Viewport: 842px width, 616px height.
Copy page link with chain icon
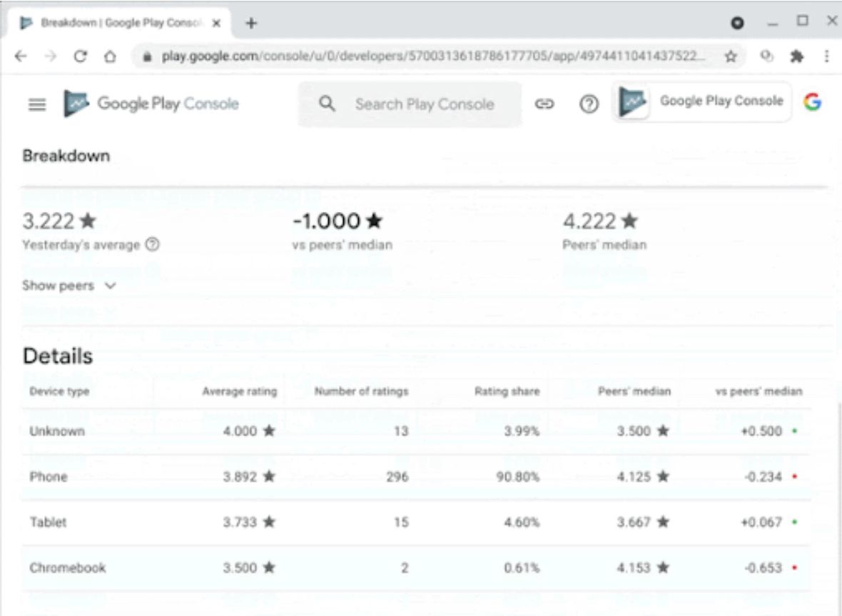tap(544, 103)
